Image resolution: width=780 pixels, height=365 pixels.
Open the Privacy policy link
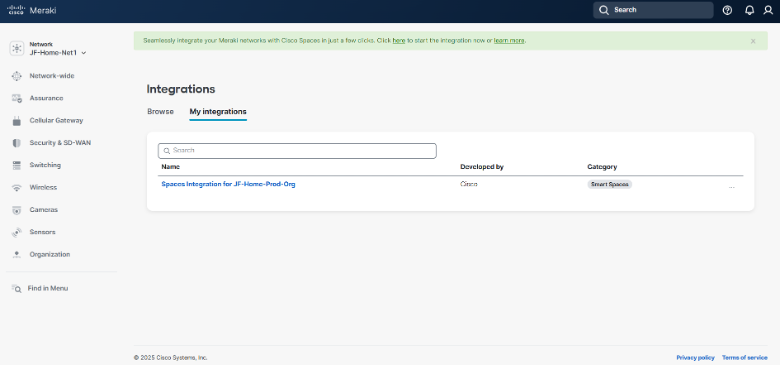695,358
